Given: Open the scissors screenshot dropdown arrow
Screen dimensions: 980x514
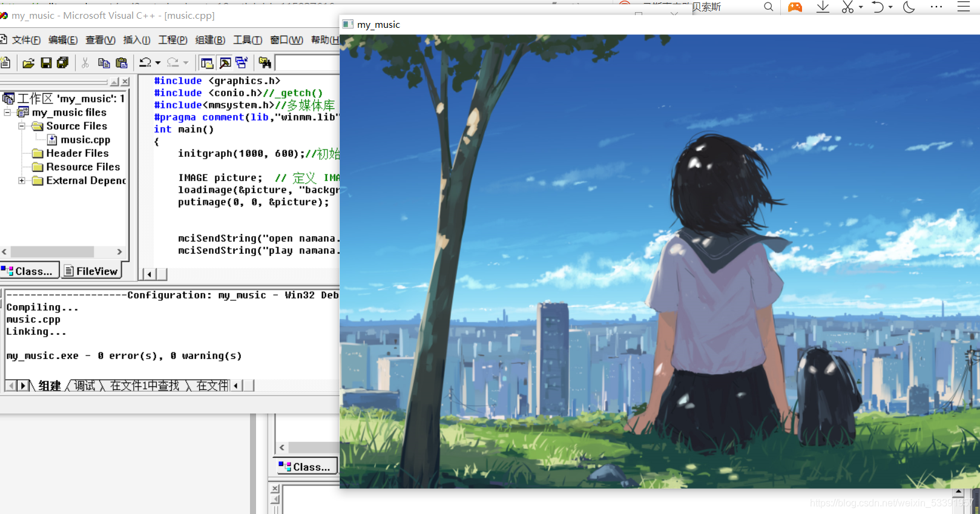Looking at the screenshot, I should point(861,7).
